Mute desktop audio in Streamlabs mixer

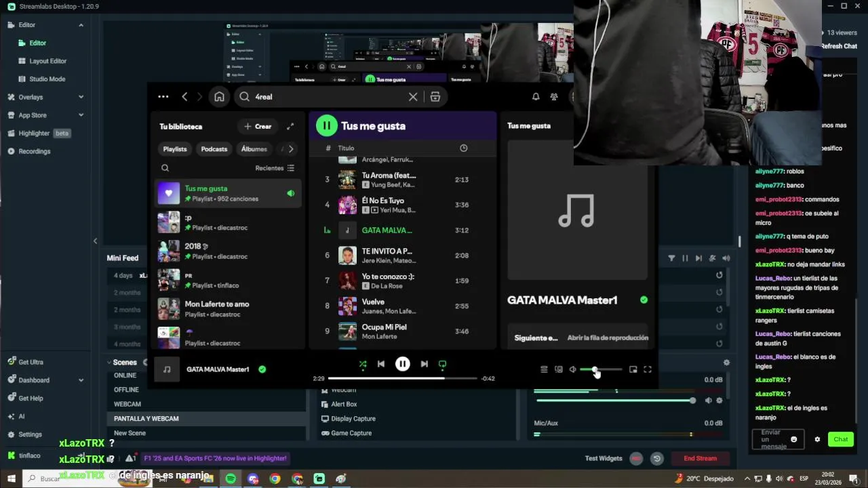tap(709, 401)
